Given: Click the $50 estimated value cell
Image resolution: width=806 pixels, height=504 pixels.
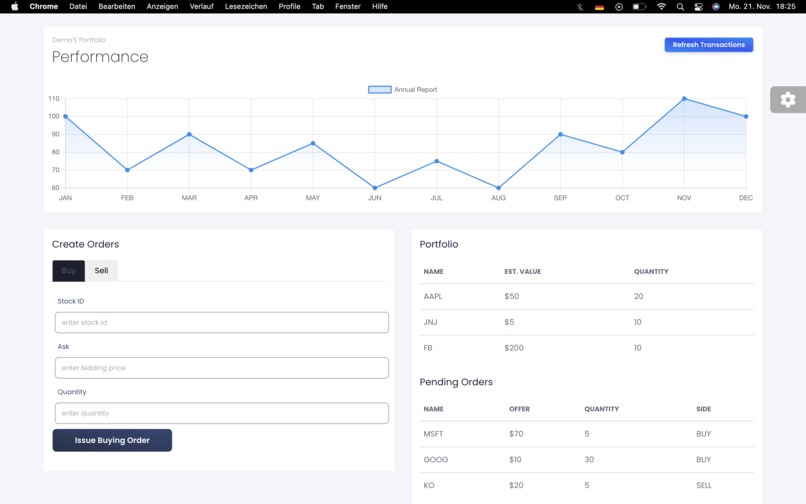Looking at the screenshot, I should click(x=511, y=296).
